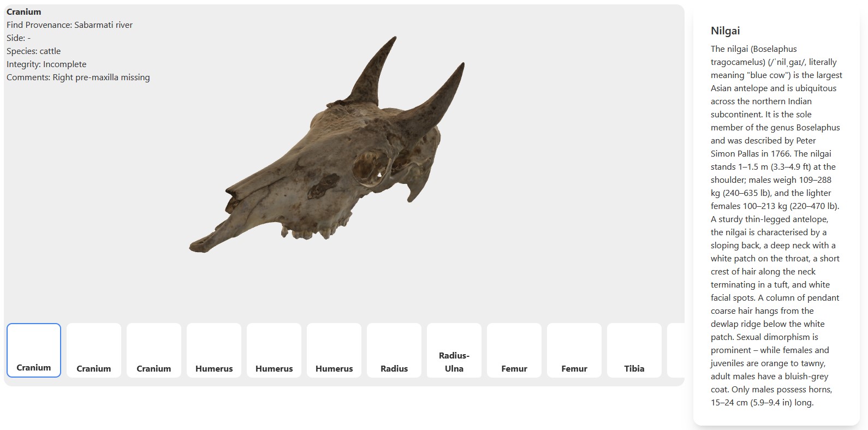Select the first, highlighted Cranium thumbnail
The image size is (868, 430).
34,350
